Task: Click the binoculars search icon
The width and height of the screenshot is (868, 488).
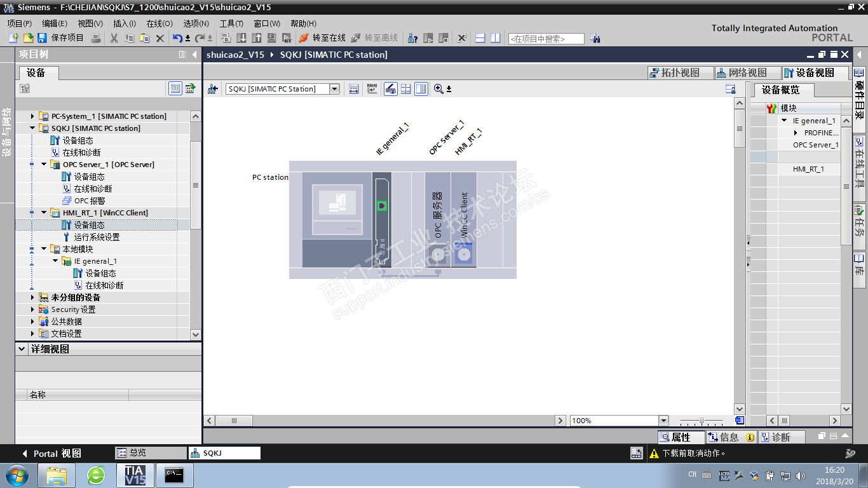Action: pyautogui.click(x=595, y=38)
